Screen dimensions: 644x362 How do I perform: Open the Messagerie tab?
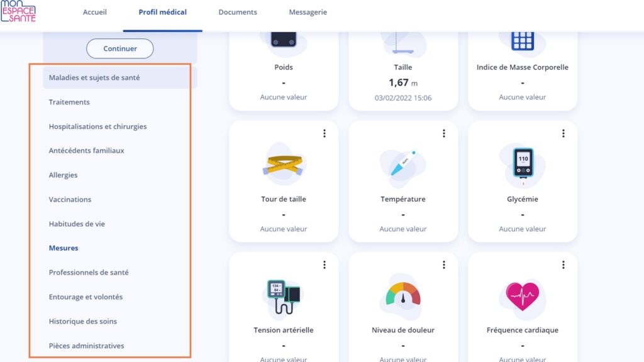[308, 13]
